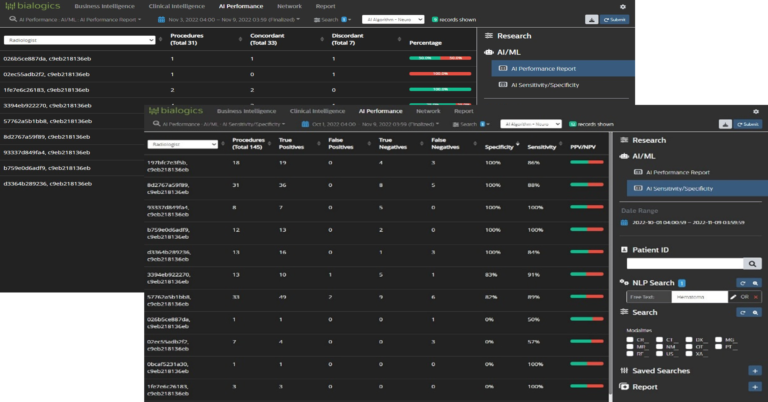Select AI Sensitivity/Specificity in front window sidebar
Viewport: 768px width, 402px height.
[697, 189]
